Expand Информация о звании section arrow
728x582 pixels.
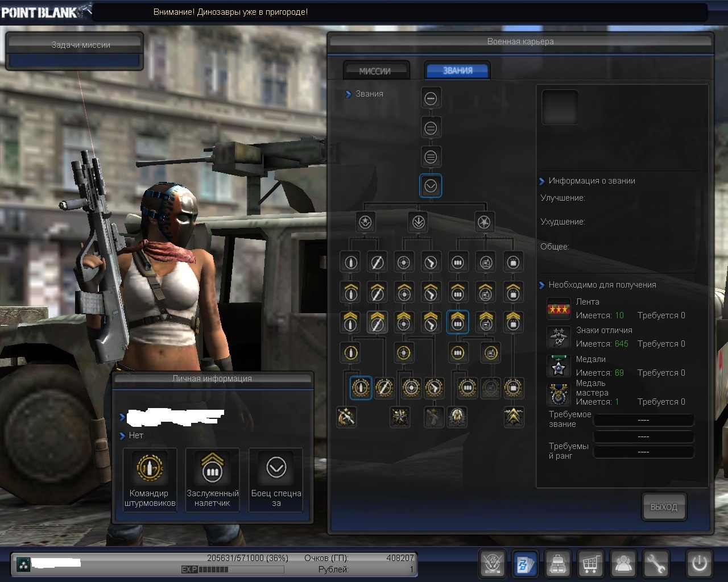[x=542, y=181]
